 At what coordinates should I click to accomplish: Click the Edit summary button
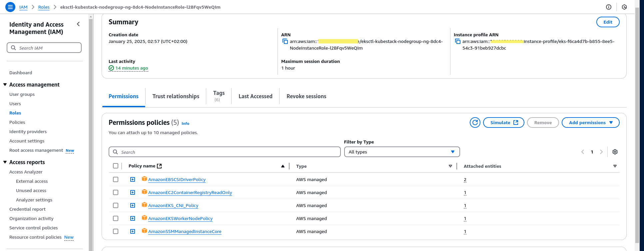click(x=608, y=22)
